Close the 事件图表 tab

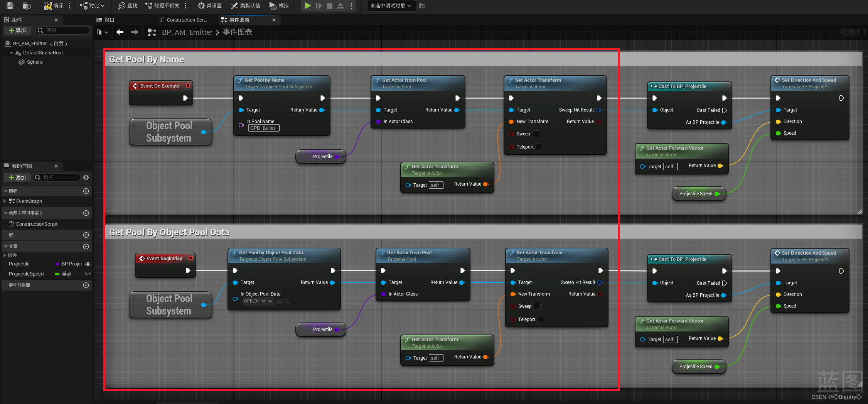click(x=274, y=20)
